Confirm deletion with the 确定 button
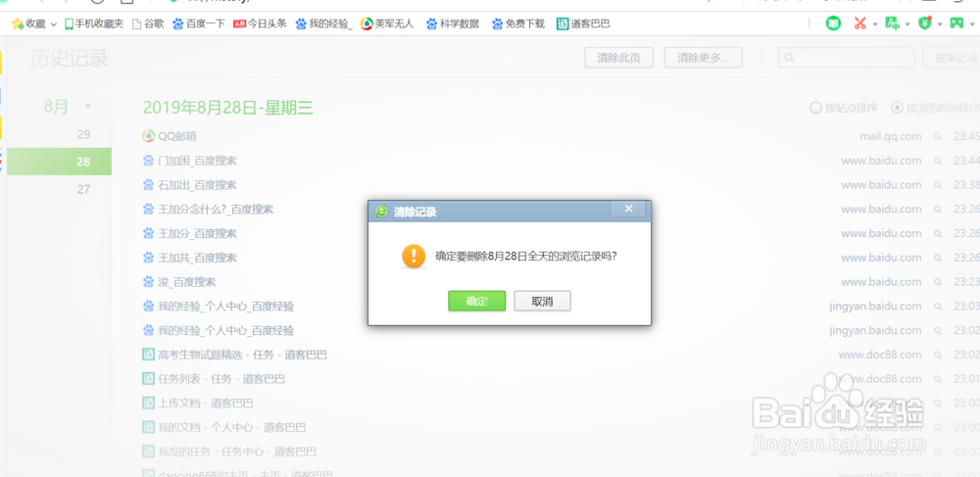Screen dimensions: 980x477 tap(477, 301)
